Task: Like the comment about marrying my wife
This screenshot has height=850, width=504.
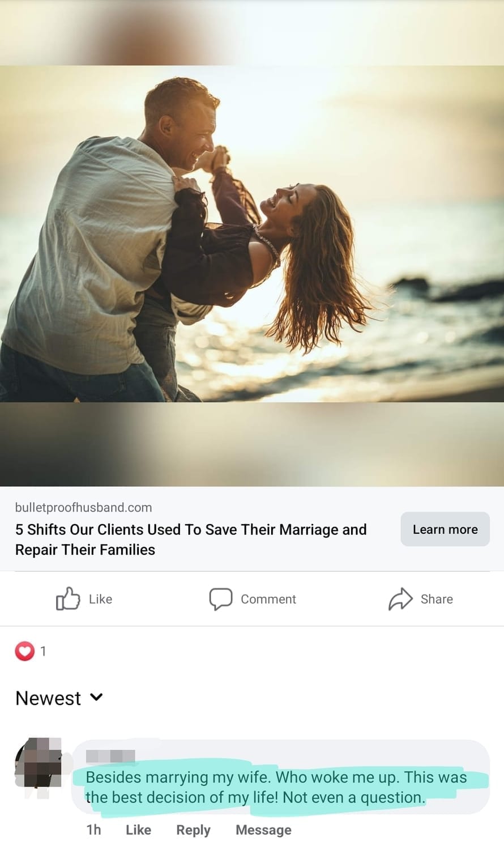Action: tap(138, 830)
